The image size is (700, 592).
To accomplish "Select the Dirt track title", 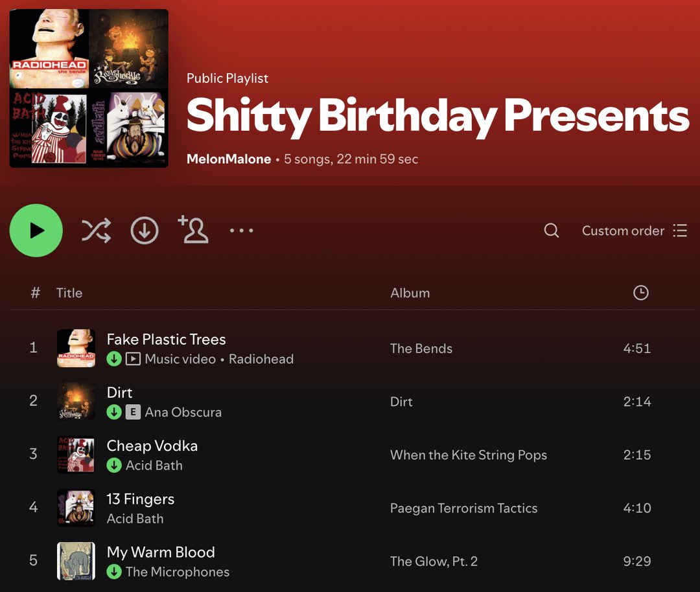I will click(x=119, y=392).
